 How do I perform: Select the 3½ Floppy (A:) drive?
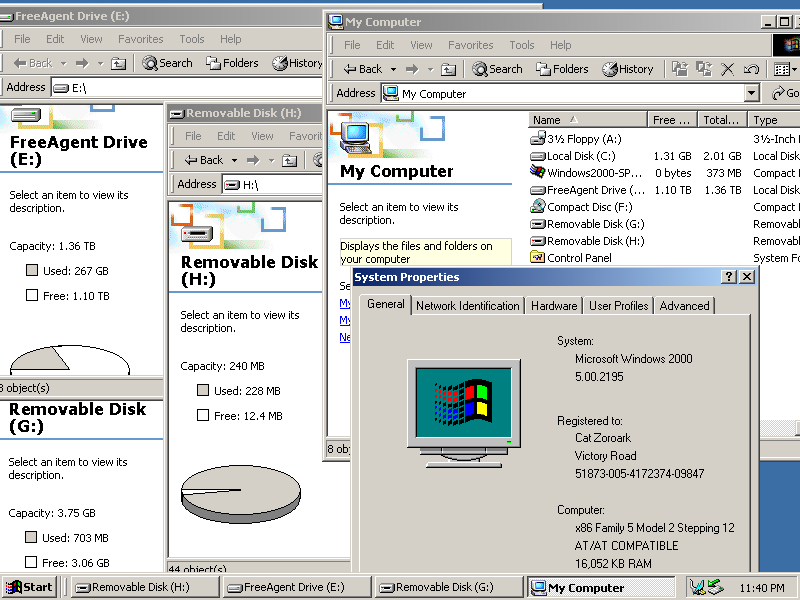pyautogui.click(x=584, y=139)
